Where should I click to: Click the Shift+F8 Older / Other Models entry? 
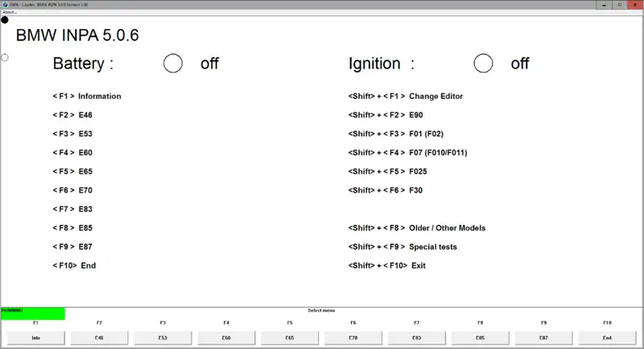tap(417, 228)
